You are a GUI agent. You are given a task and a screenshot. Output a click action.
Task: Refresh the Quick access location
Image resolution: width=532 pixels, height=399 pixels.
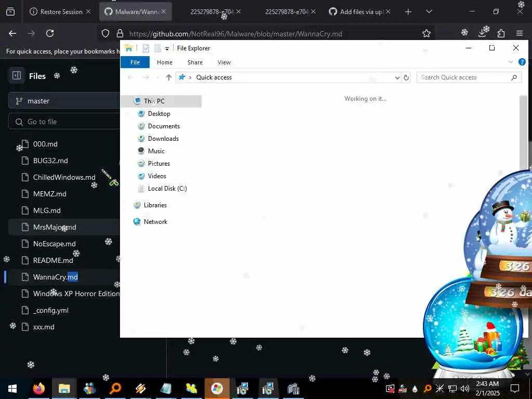point(406,77)
